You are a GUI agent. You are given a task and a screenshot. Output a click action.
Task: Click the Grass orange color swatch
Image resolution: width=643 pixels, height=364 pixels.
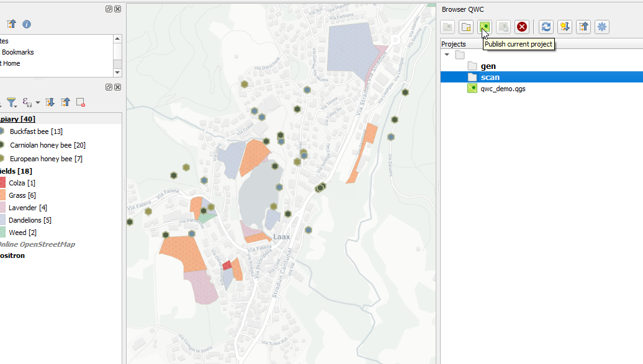pos(2,195)
